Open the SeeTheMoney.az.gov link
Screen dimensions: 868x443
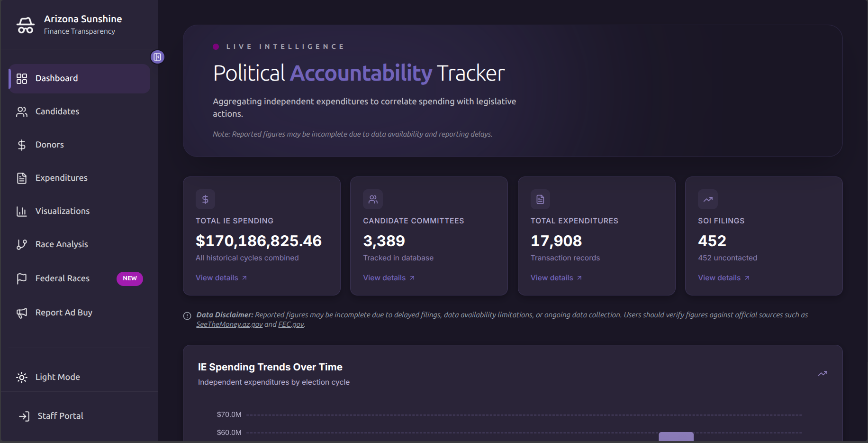pos(229,324)
